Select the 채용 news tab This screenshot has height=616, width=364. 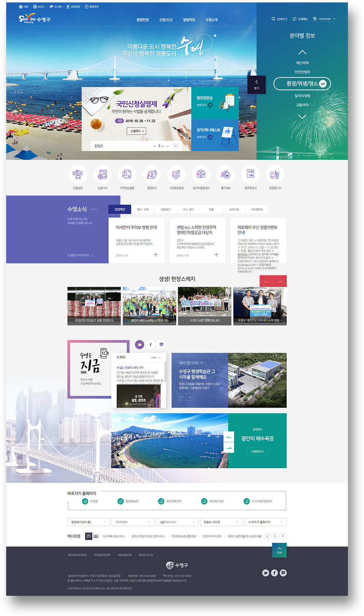pos(211,209)
